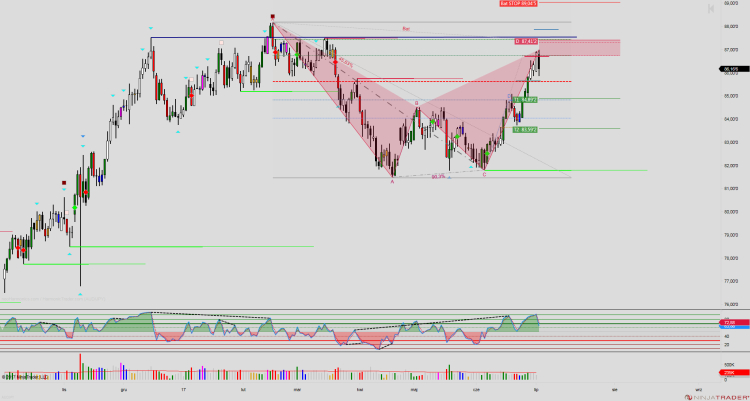Click the 'cze' month on time axis
This screenshot has height=401, width=750.
476,390
